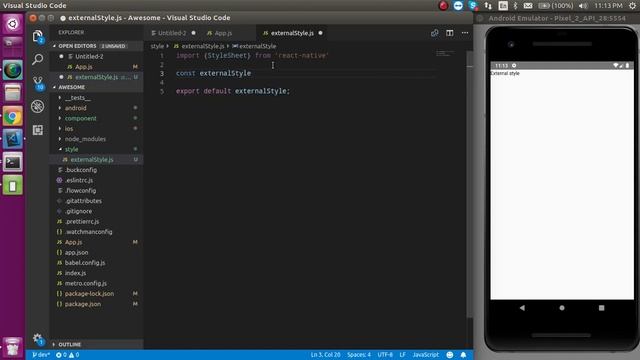The image size is (640, 360).
Task: Collapse the AWESOME project section
Action: 96,87
